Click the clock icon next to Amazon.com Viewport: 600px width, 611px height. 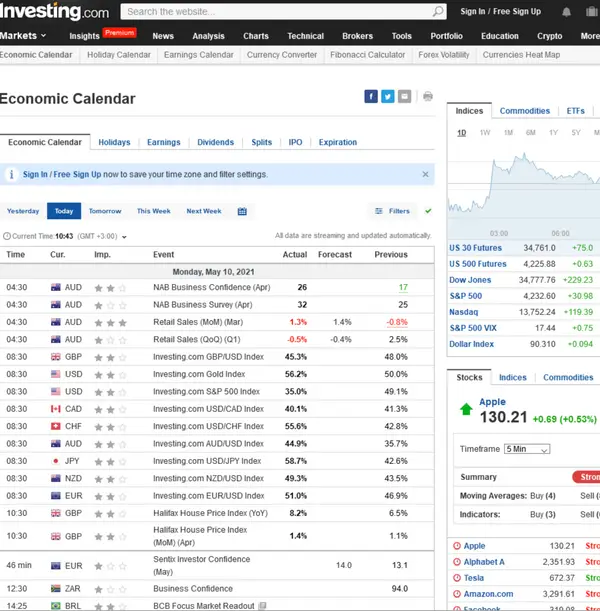(457, 594)
